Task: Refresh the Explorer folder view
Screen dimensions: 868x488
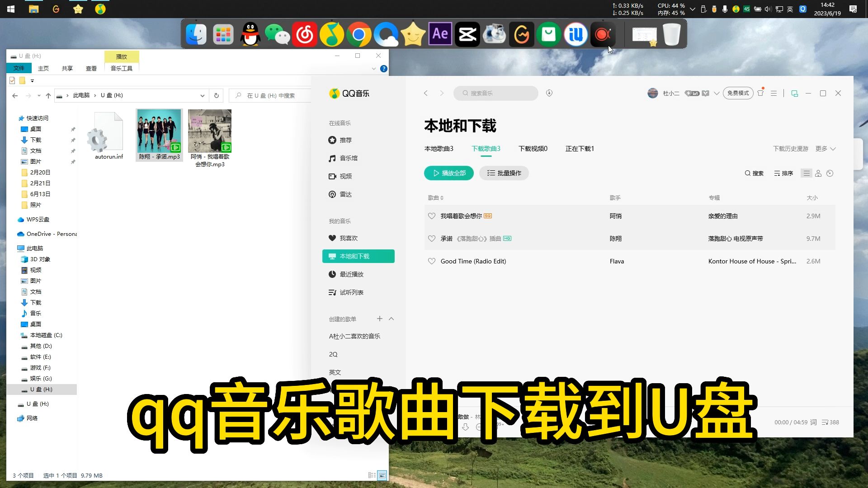Action: click(216, 95)
